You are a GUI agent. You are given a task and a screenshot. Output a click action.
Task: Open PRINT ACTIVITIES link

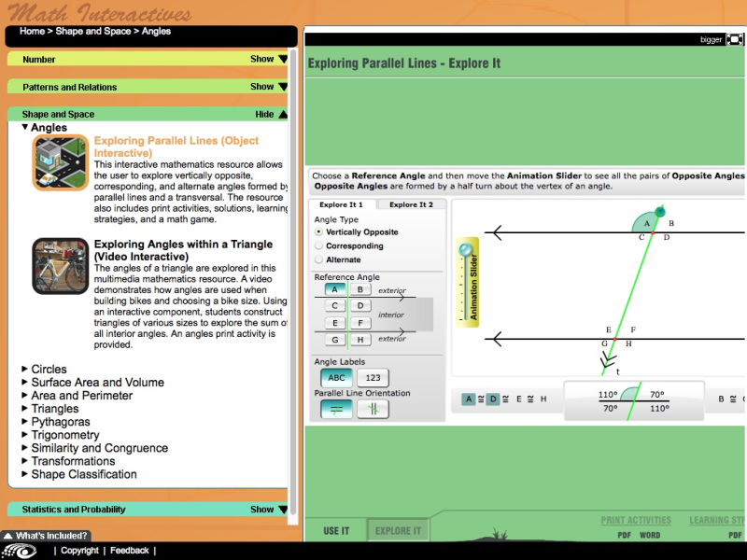[x=636, y=521]
